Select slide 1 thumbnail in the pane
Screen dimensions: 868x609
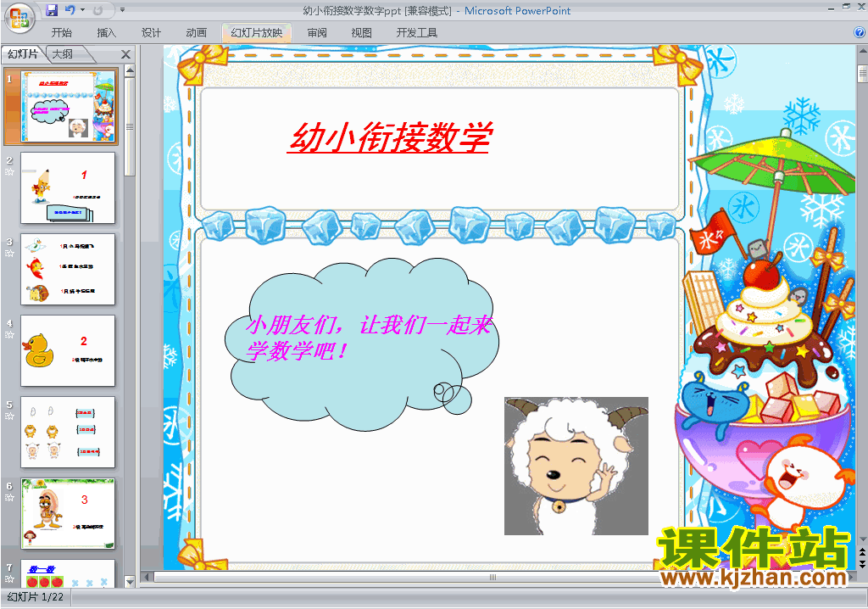68,106
